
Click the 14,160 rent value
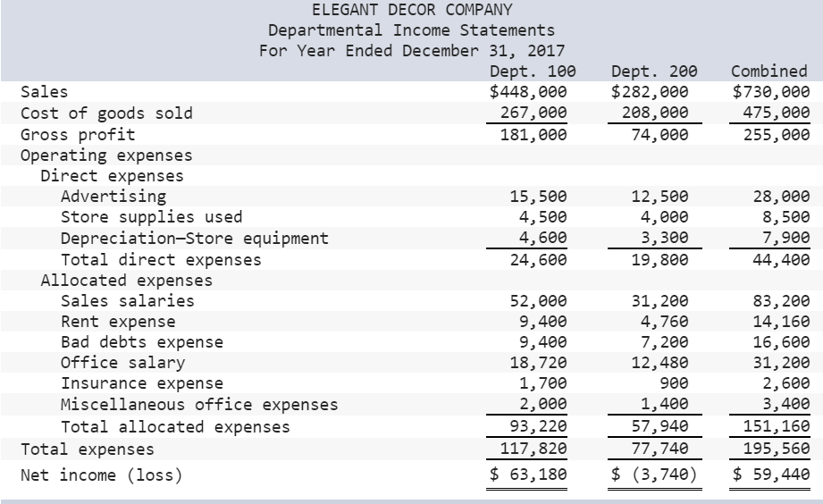click(782, 322)
